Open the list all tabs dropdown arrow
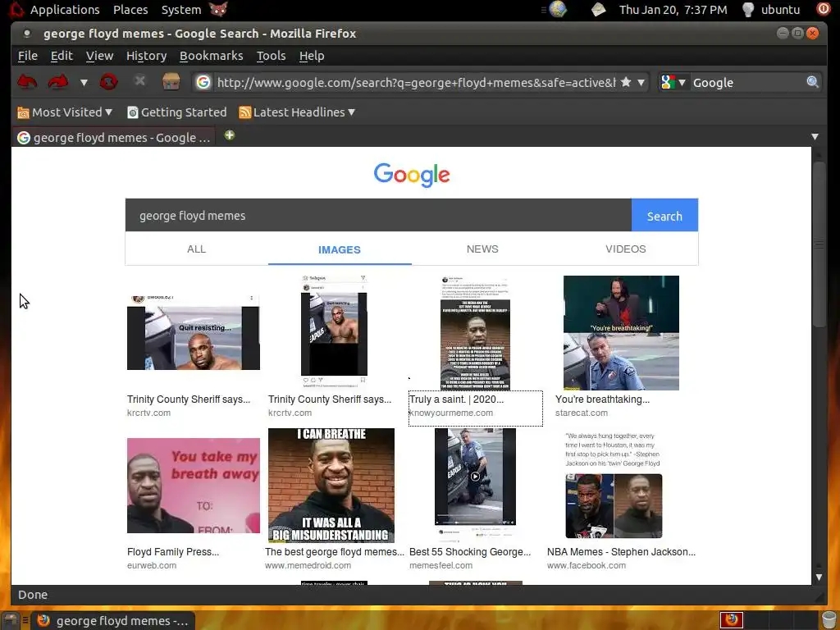The width and height of the screenshot is (840, 630). (815, 137)
